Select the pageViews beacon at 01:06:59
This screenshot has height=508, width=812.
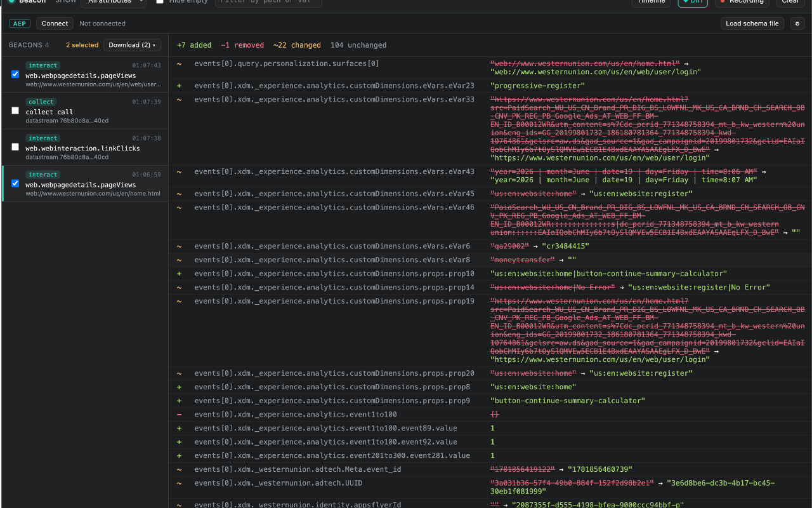tap(85, 184)
